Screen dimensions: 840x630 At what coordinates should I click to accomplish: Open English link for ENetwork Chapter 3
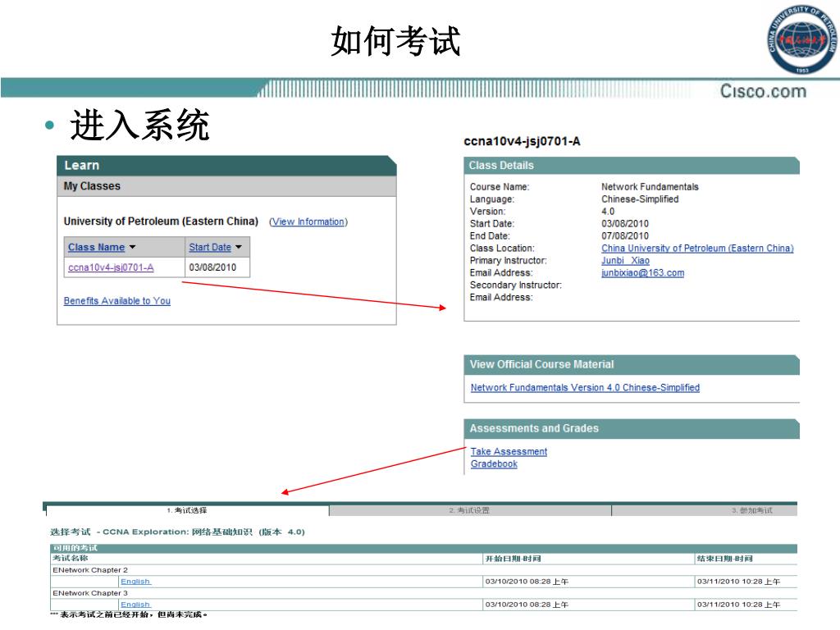coord(135,605)
